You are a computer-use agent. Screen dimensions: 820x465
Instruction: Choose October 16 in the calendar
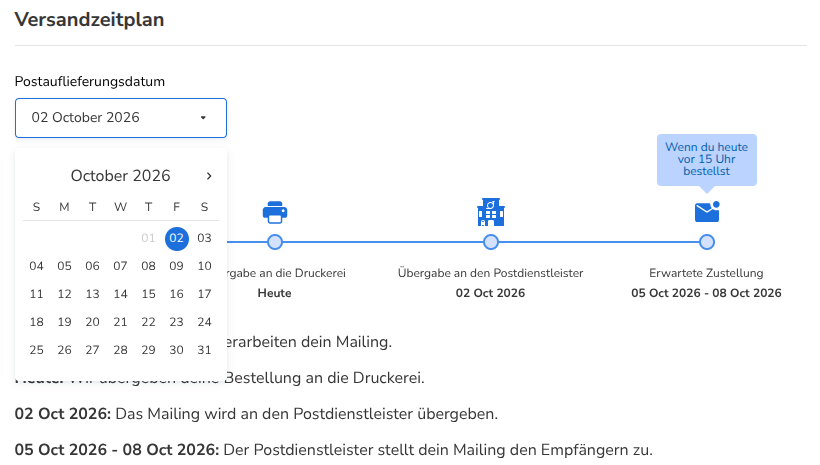[176, 294]
